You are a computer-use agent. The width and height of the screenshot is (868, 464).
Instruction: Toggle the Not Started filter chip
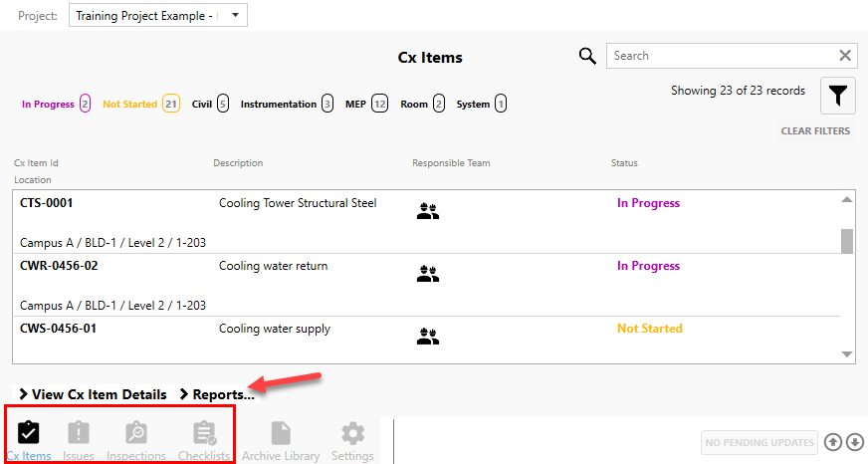coord(140,104)
